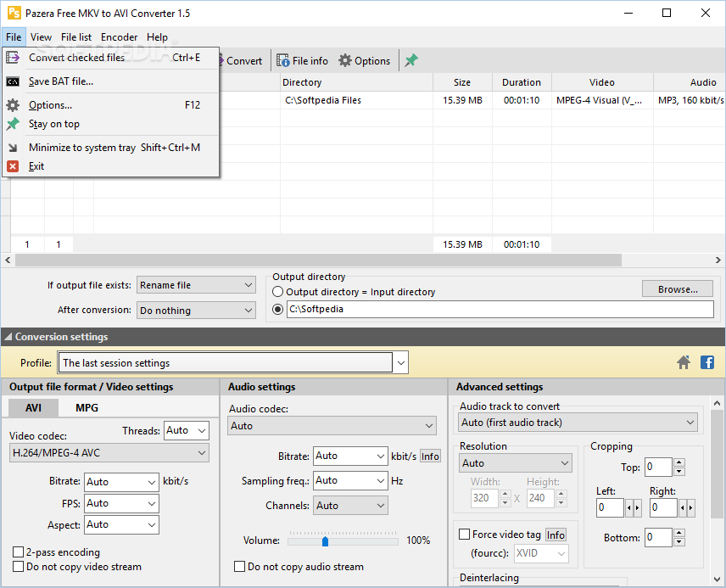Open the Resolution Auto dropdown
The width and height of the screenshot is (726, 588).
pos(516,463)
